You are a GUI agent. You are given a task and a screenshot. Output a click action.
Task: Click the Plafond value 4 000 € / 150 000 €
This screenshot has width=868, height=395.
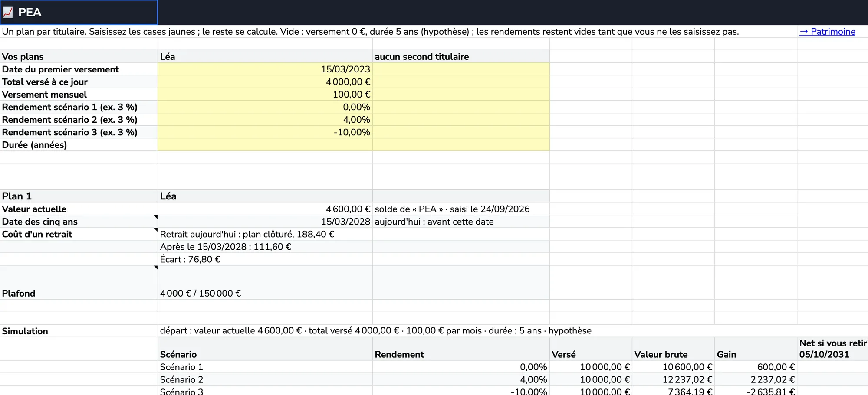pyautogui.click(x=265, y=283)
